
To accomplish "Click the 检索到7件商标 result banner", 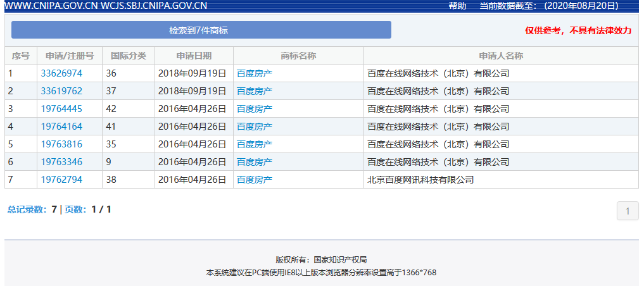I will point(201,30).
